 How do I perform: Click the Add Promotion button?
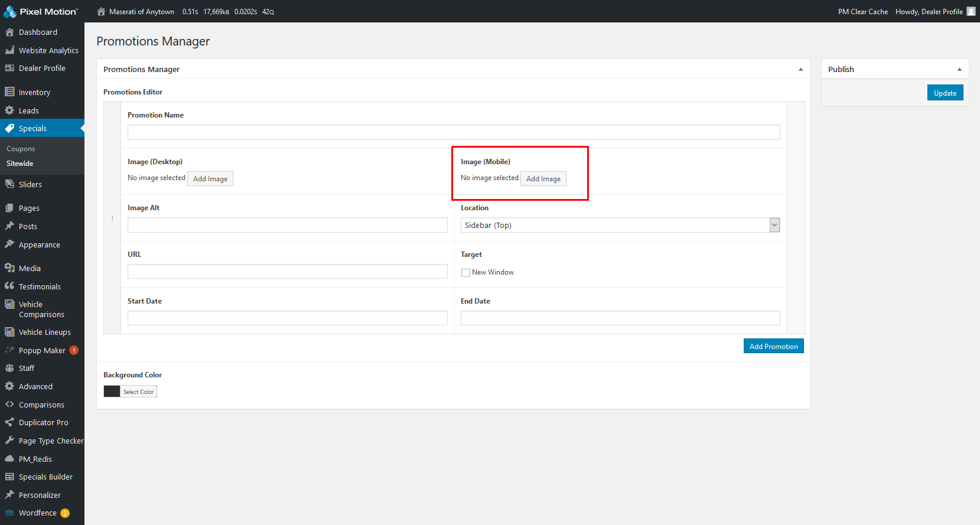coord(773,346)
